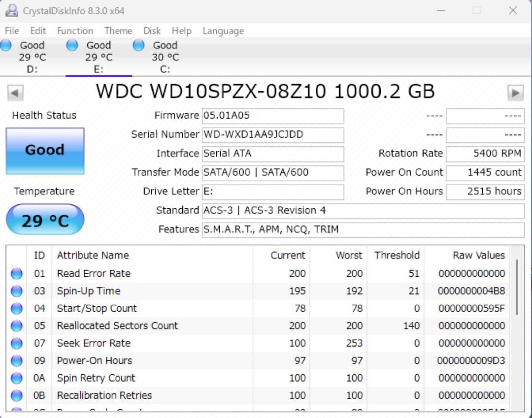Open the Help menu
Image resolution: width=532 pixels, height=418 pixels.
click(x=181, y=31)
